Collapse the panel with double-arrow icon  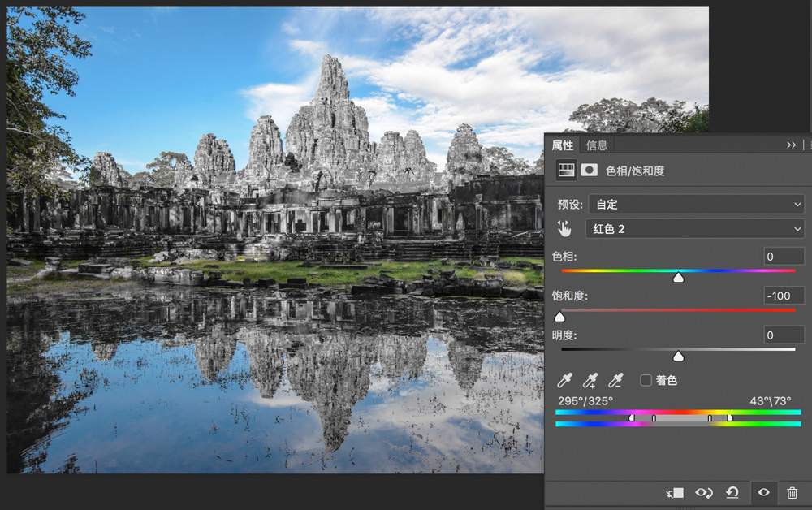791,145
